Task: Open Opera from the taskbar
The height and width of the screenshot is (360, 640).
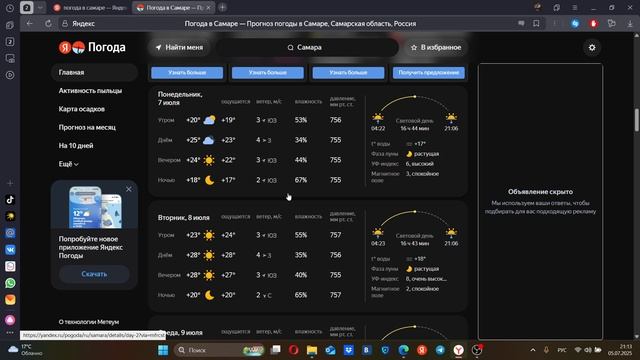Action: [293, 350]
